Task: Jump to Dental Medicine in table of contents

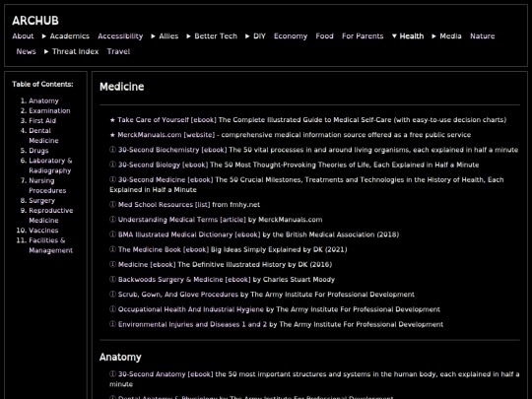Action: pos(43,135)
